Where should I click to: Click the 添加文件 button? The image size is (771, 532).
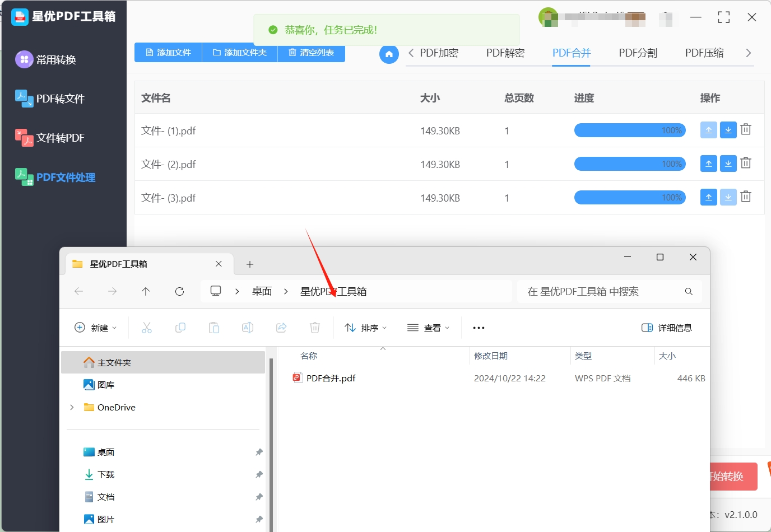pyautogui.click(x=168, y=53)
